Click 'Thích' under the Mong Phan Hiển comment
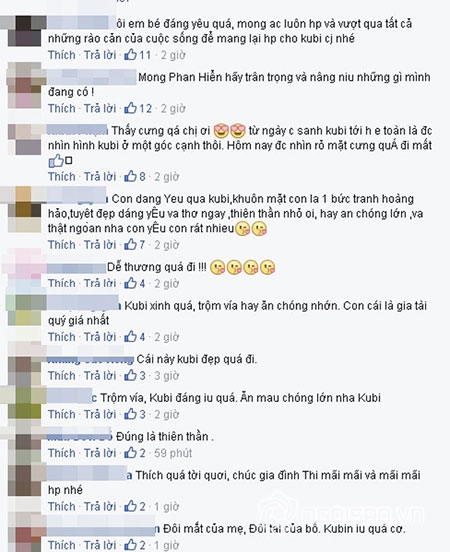 (62, 108)
